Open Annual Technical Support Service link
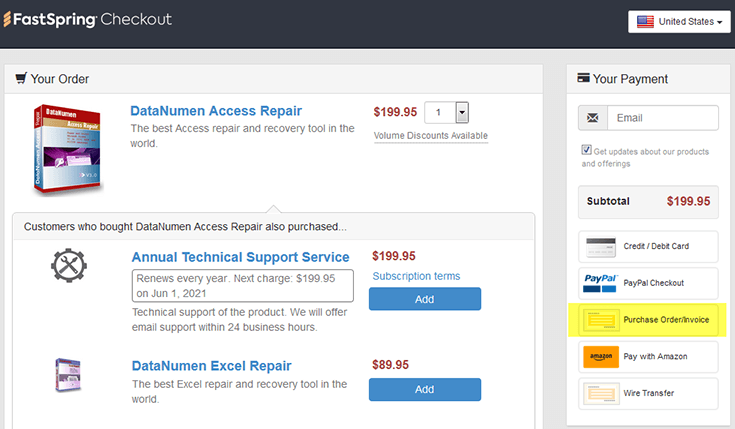The image size is (735, 429). (240, 257)
